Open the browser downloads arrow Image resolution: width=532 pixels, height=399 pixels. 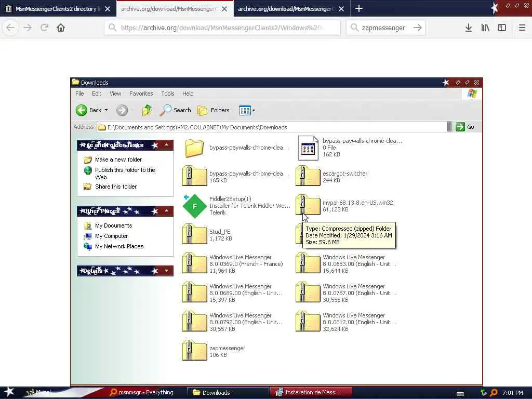468,28
